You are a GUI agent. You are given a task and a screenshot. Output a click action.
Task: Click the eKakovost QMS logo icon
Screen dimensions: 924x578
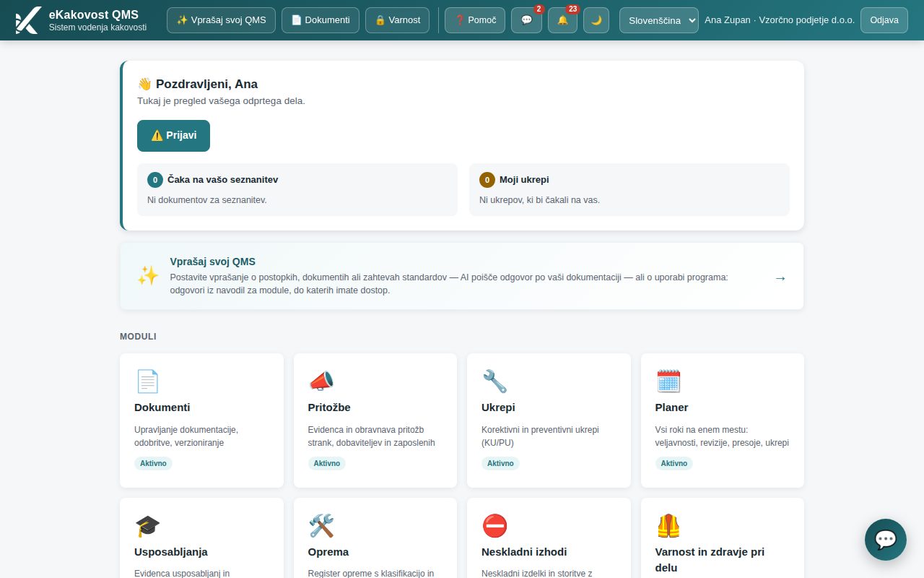tap(28, 20)
